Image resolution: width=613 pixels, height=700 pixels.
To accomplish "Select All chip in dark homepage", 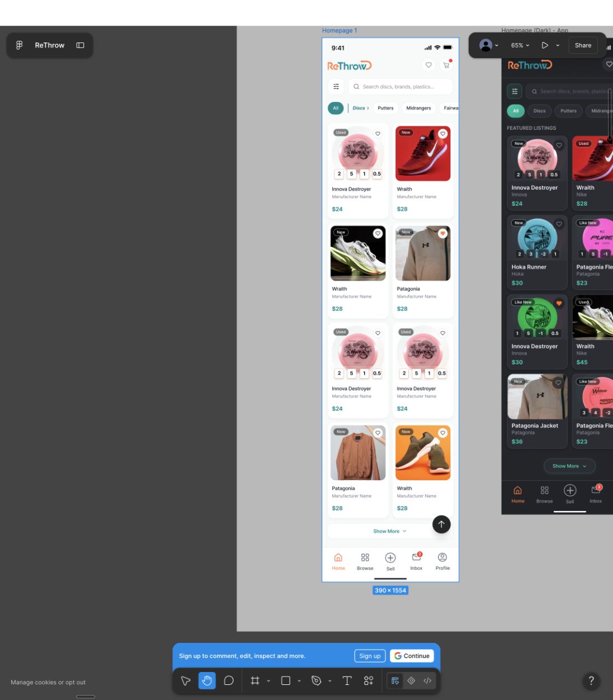I will point(516,111).
